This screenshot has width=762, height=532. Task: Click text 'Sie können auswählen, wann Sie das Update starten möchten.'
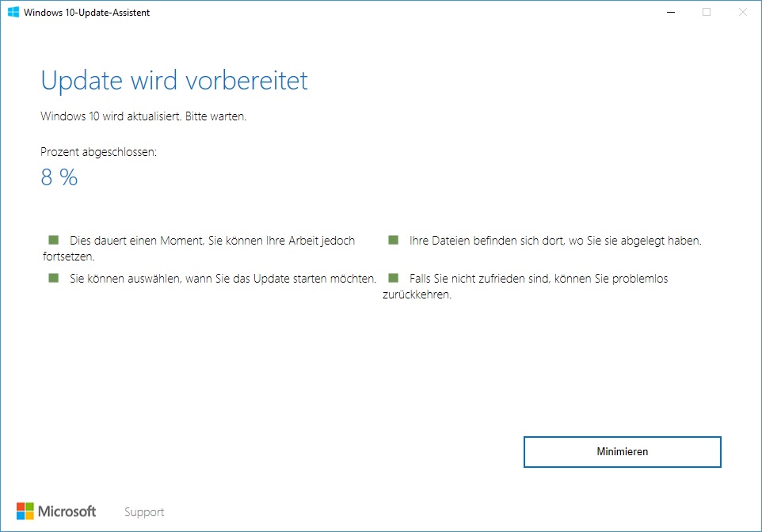coord(223,279)
